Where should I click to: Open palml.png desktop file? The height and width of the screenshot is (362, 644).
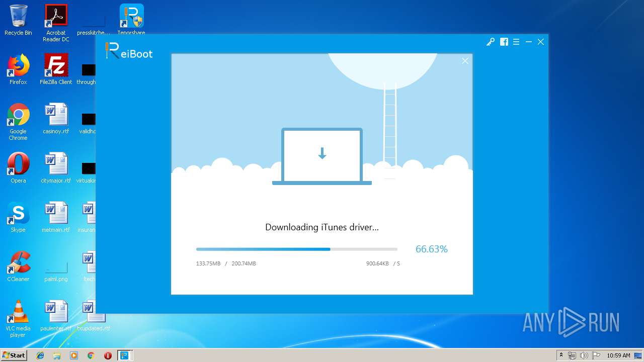(x=56, y=271)
